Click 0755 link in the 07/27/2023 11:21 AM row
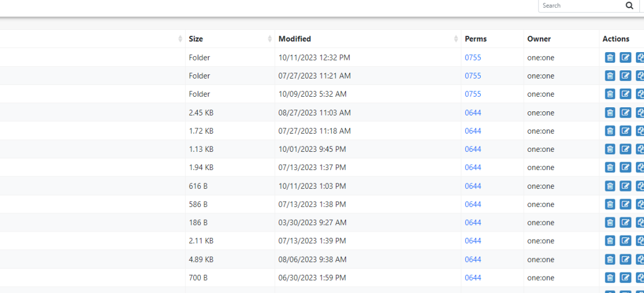This screenshot has height=293, width=644. (x=472, y=76)
